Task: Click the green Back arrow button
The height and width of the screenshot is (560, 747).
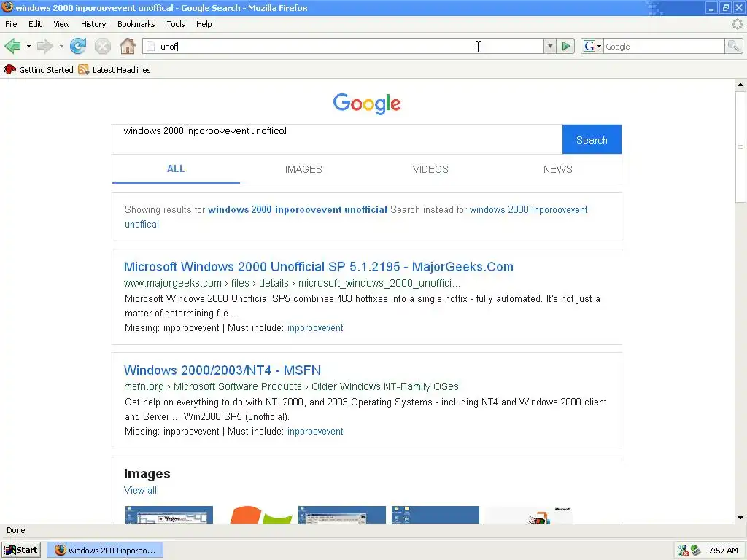Action: pyautogui.click(x=13, y=46)
